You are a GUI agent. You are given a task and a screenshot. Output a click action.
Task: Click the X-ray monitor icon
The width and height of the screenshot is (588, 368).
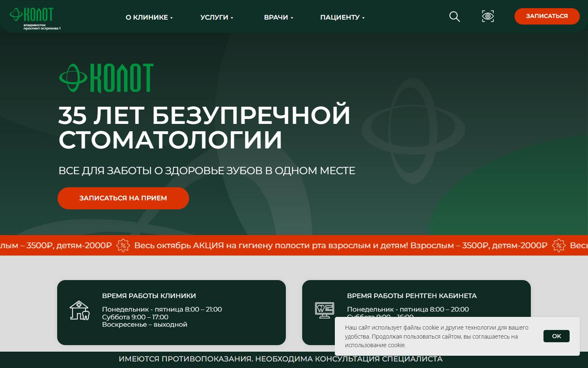coord(325,310)
